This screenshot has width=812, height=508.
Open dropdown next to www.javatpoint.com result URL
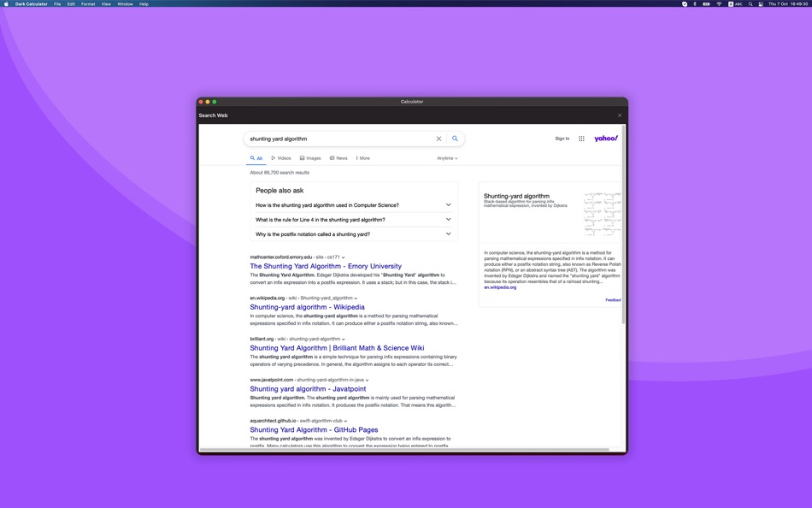(368, 380)
